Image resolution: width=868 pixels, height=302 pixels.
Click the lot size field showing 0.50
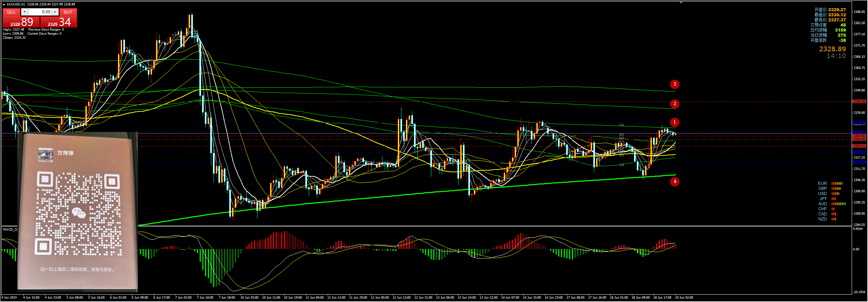pos(40,12)
